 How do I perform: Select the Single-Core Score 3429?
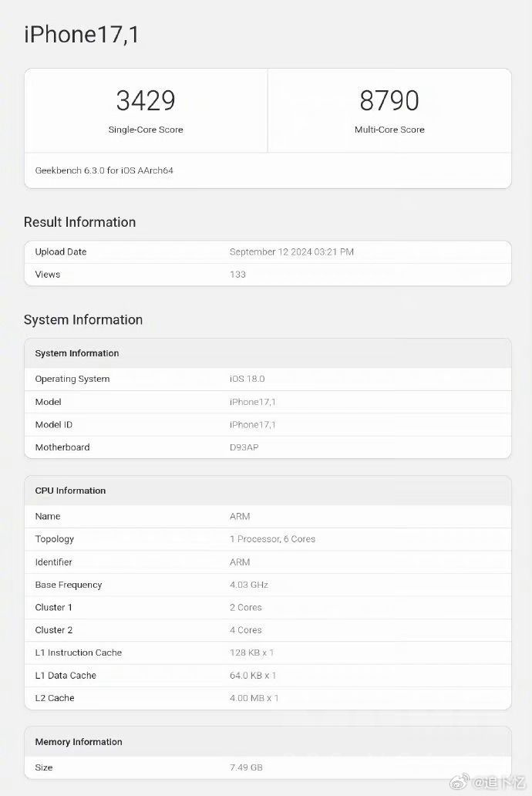[x=146, y=101]
